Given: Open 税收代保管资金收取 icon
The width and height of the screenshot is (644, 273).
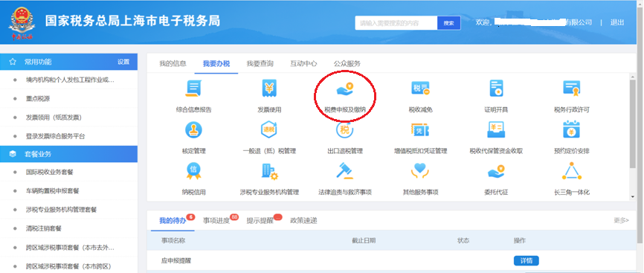Looking at the screenshot, I should (496, 130).
